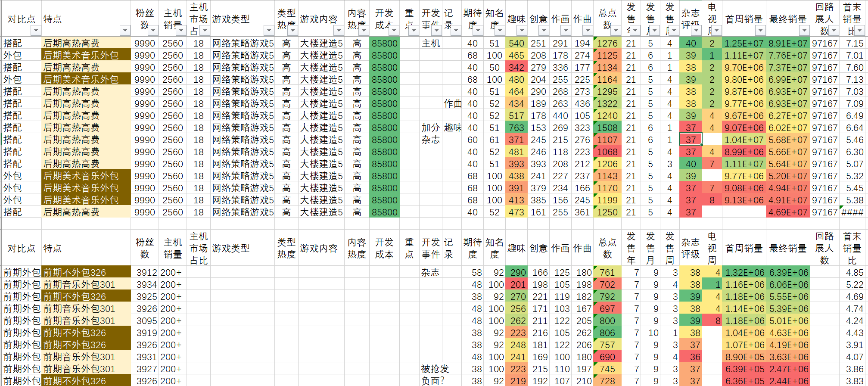
Task: Click the 趣味 column filter arrow
Action: (x=522, y=31)
